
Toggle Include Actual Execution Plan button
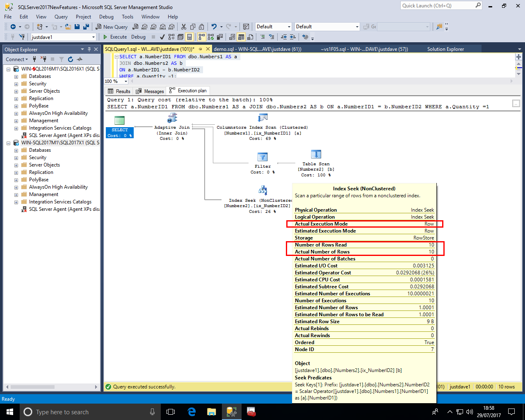click(201, 37)
